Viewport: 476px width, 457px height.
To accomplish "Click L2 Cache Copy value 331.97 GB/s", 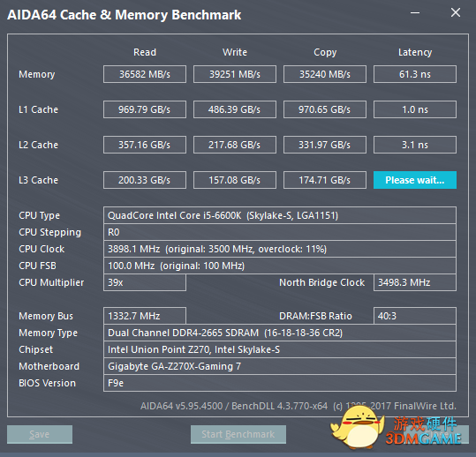I will click(325, 145).
